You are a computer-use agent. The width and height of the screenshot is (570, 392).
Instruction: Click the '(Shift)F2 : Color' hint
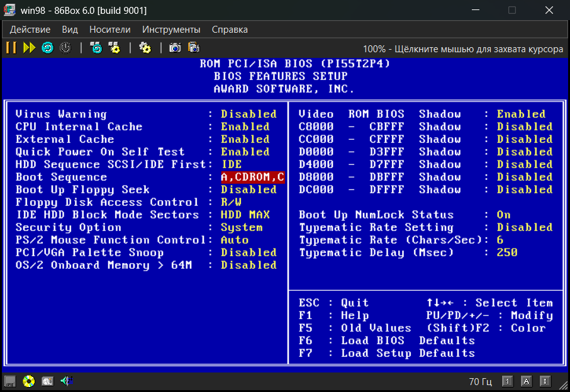486,328
